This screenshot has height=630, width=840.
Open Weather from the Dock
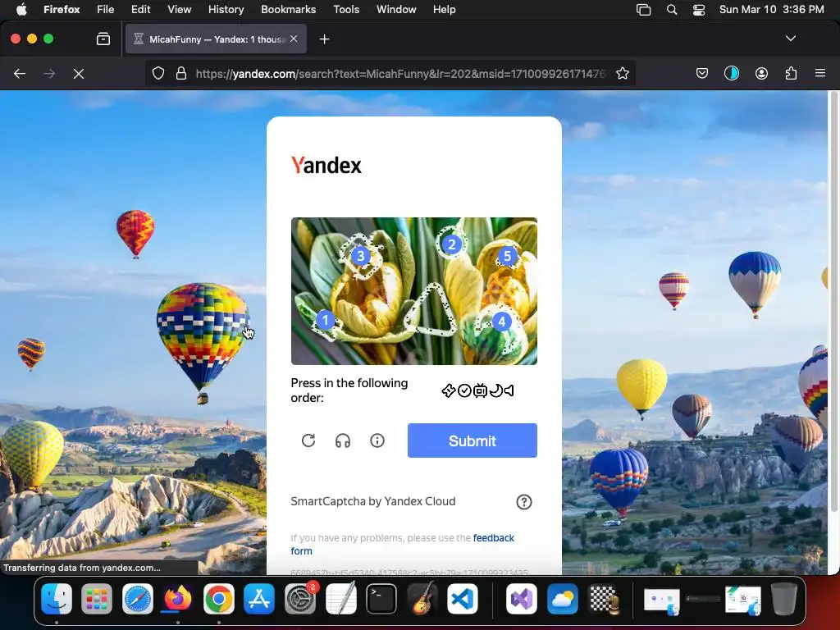pyautogui.click(x=563, y=598)
